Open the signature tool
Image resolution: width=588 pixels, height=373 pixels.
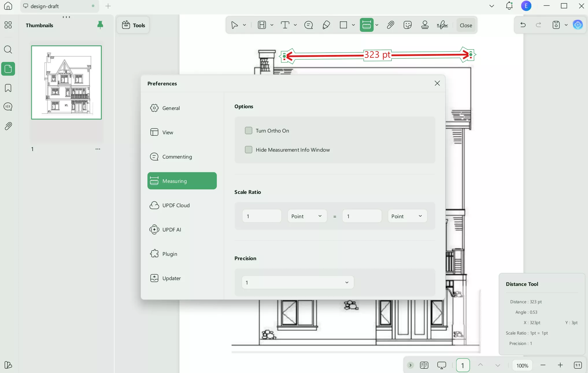442,25
